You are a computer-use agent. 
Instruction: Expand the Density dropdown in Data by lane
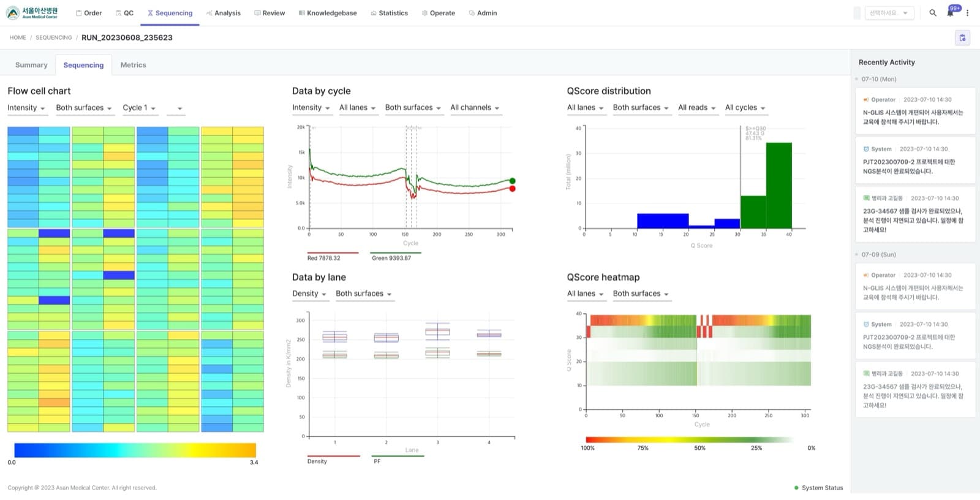point(309,294)
